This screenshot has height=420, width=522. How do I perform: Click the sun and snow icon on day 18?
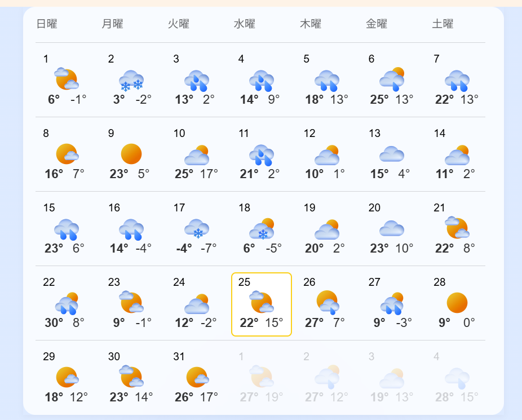coord(262,228)
